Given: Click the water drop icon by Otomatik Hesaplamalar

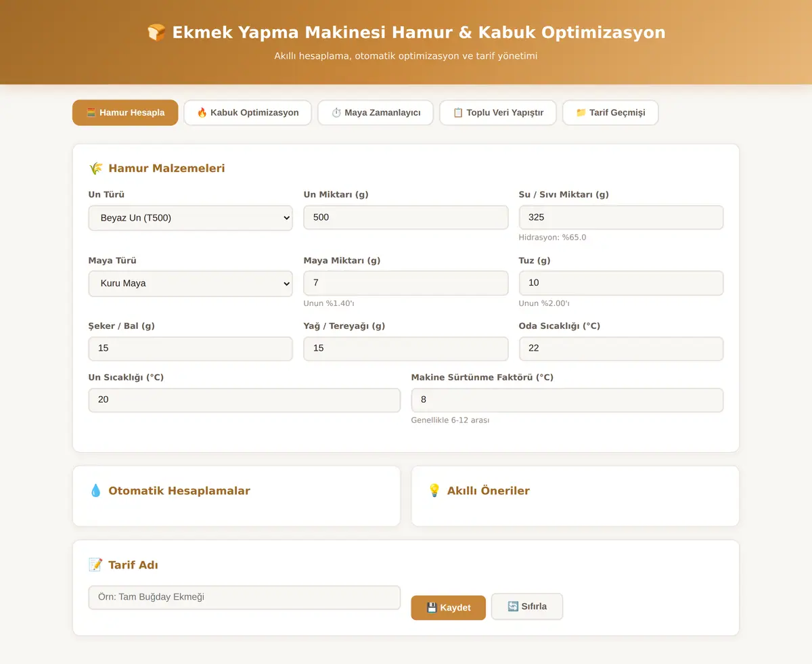Looking at the screenshot, I should [x=95, y=491].
